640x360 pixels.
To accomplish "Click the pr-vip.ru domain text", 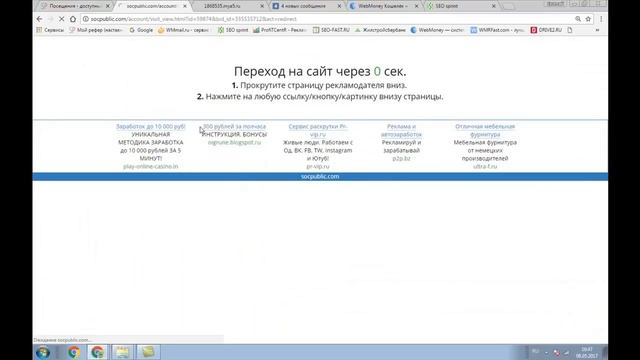I will pos(318,167).
